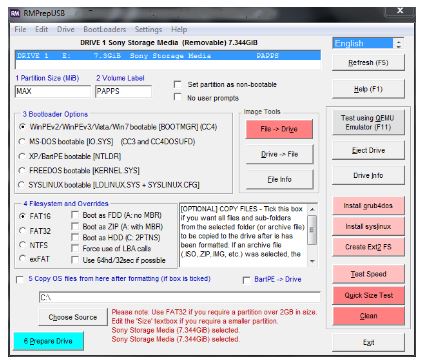Image resolution: width=422 pixels, height=364 pixels.
Task: Click the Test Speed button
Action: pos(368,274)
